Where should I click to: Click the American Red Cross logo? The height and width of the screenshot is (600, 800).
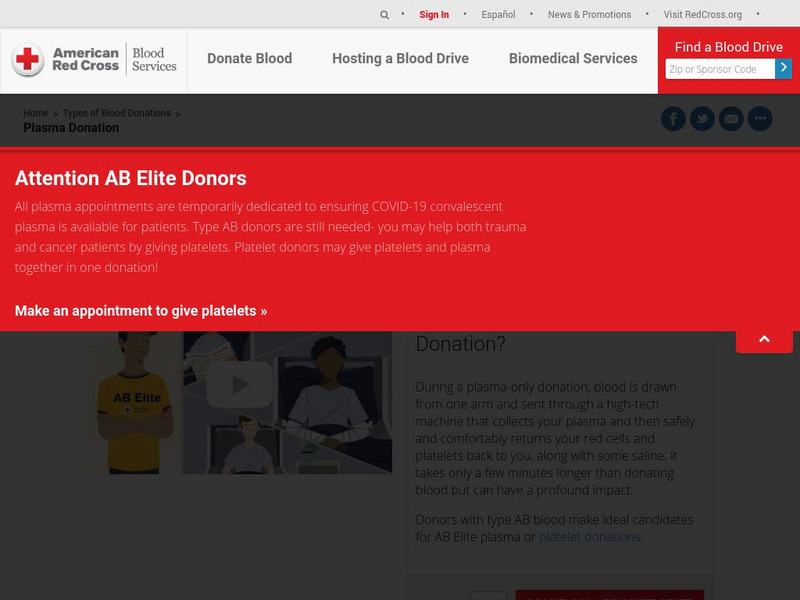point(94,60)
